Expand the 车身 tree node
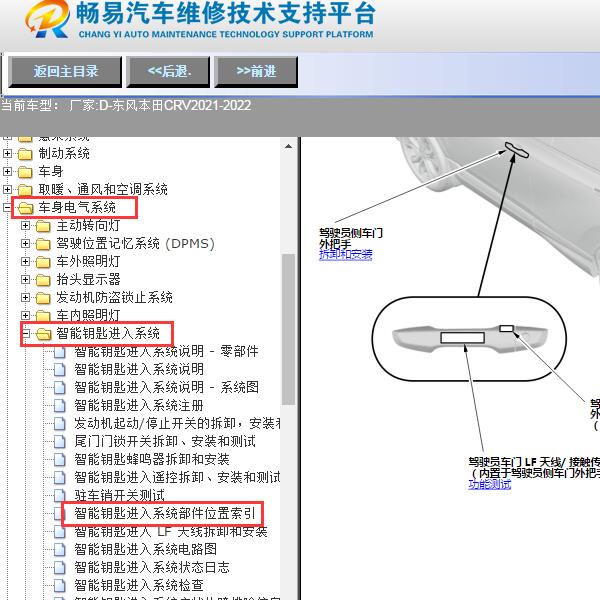600x600 pixels. point(7,171)
